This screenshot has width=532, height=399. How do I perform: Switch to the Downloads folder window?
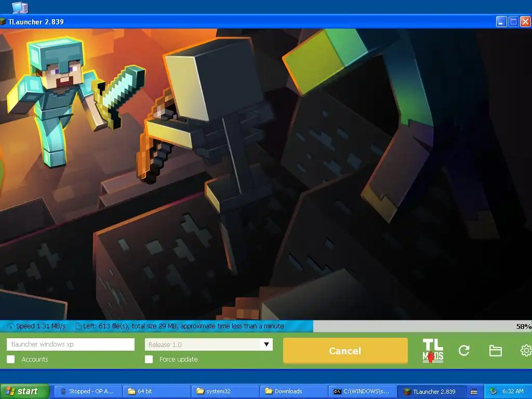coord(294,392)
